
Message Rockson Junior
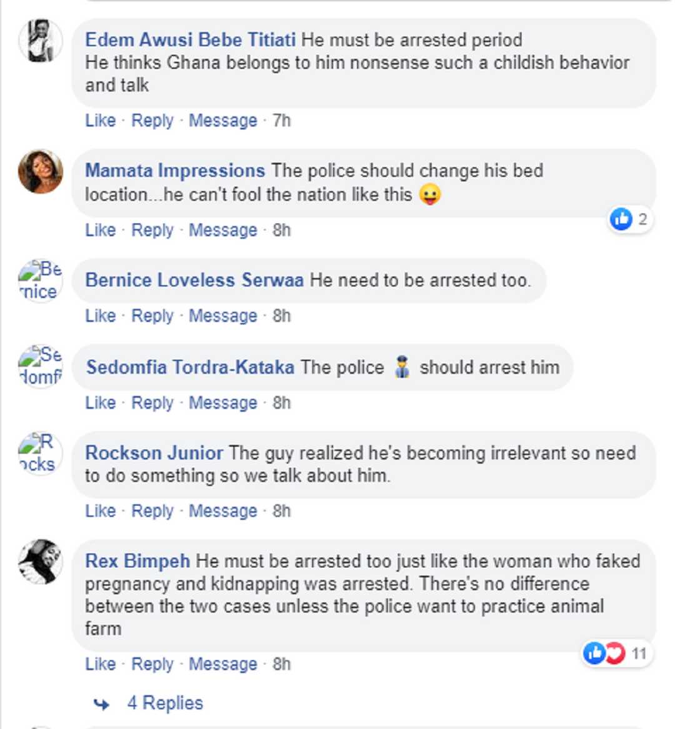223,511
